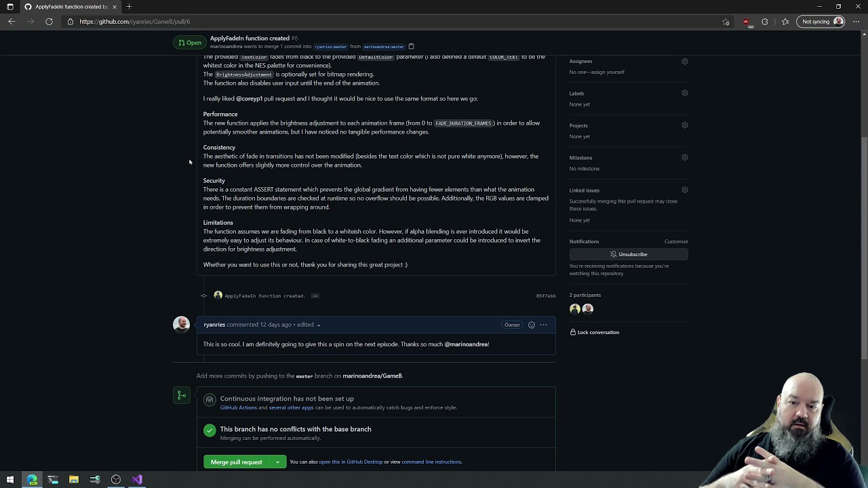Click the browser back arrow
Screen dimensions: 868x488
coord(12,22)
